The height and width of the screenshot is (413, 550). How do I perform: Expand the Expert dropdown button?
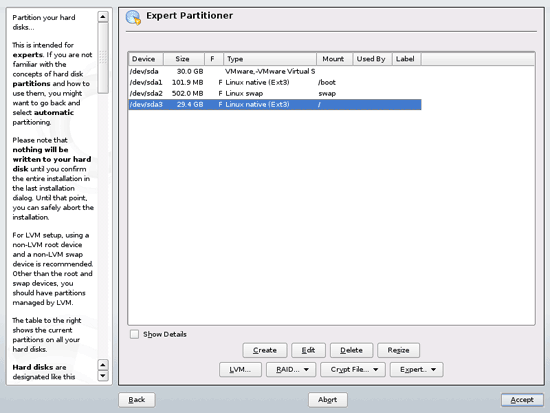tap(416, 369)
